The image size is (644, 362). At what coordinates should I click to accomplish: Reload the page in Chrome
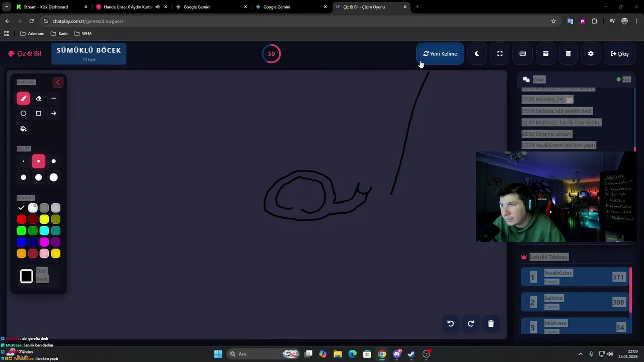[x=31, y=21]
